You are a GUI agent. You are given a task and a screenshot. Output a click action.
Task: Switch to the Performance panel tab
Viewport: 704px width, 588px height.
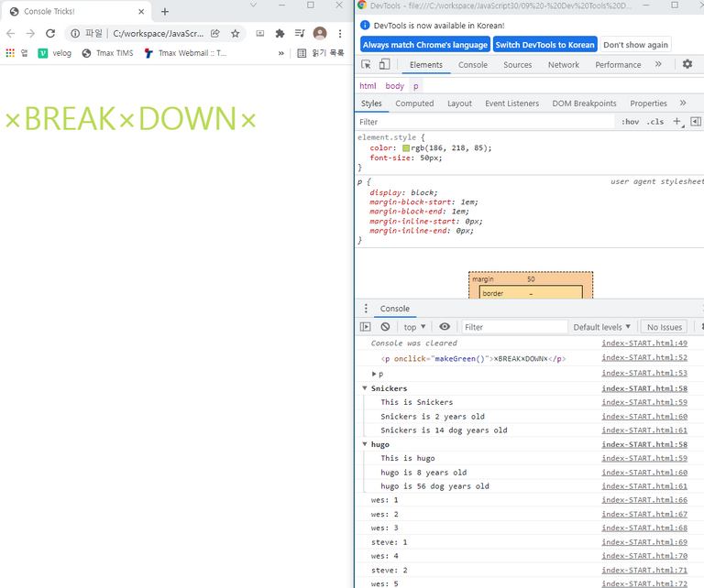[618, 65]
